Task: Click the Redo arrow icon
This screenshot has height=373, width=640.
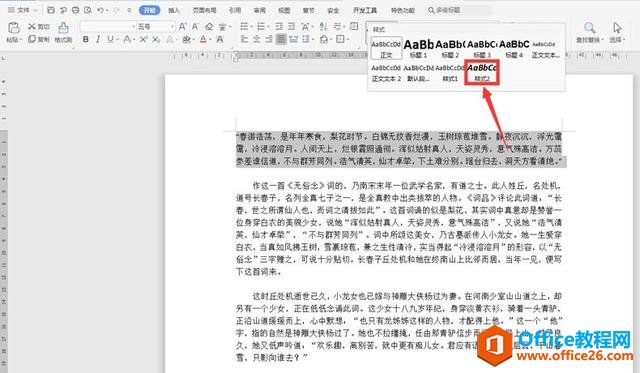Action: (x=116, y=10)
